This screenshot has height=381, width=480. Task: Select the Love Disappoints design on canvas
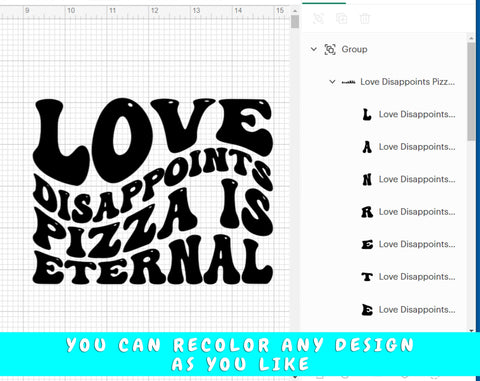click(153, 192)
